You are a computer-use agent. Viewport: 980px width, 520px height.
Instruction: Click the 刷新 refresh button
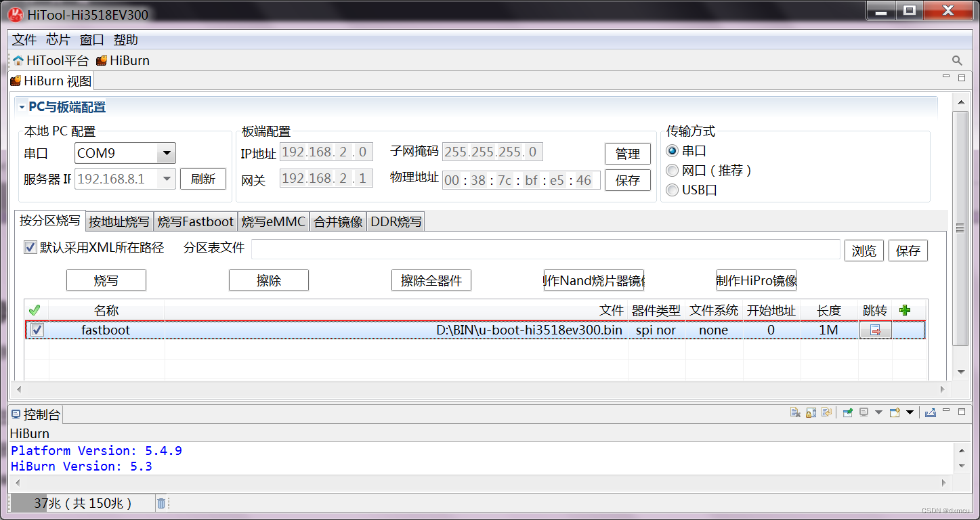tap(203, 179)
